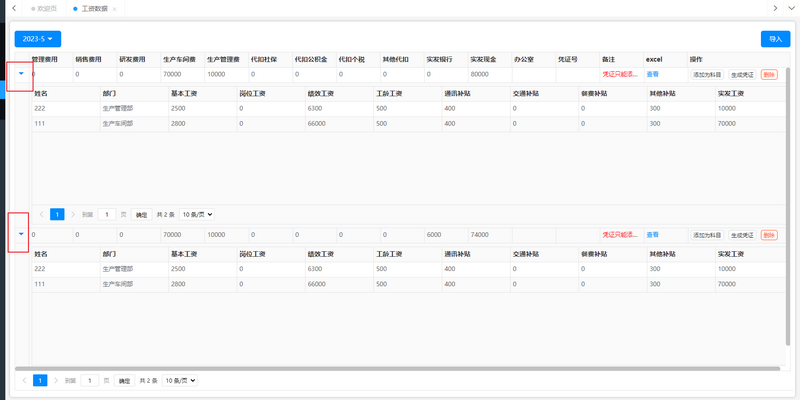Click the vertical scrollbar at table right

789,206
